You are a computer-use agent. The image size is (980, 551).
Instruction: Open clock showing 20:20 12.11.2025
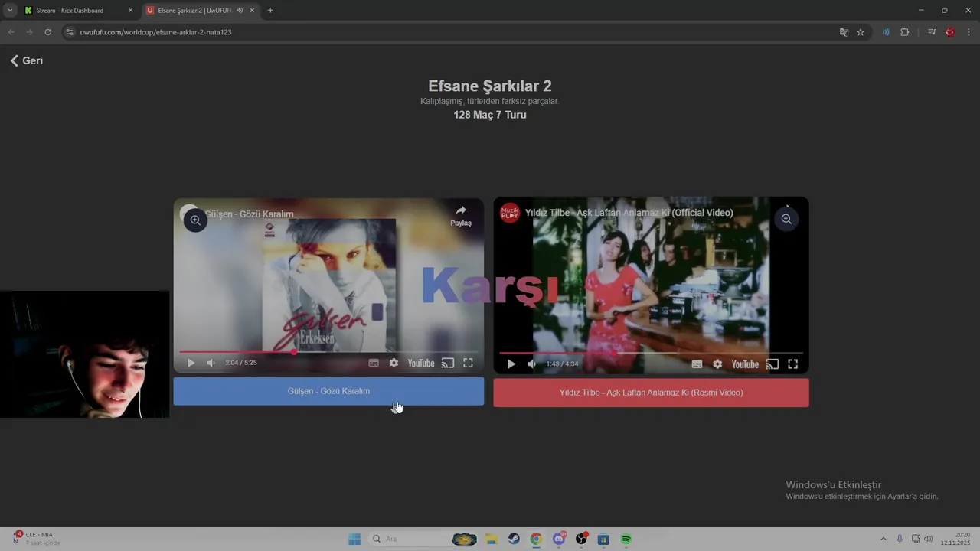pyautogui.click(x=955, y=539)
